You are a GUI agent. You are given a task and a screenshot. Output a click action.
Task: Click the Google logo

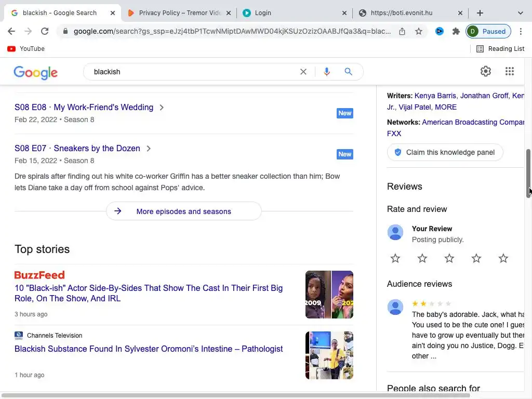36,72
